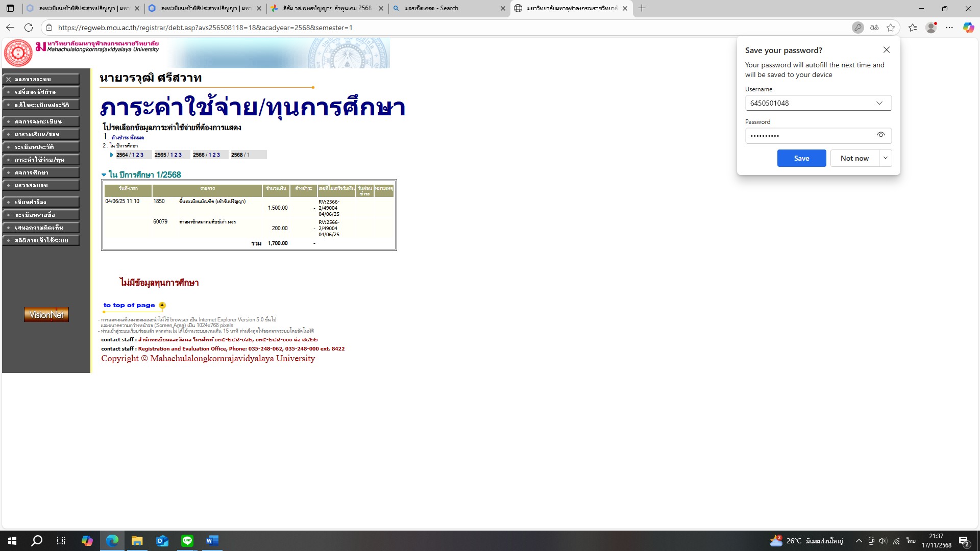Click the password key icon in address bar
Image resolution: width=980 pixels, height=551 pixels.
click(x=857, y=28)
